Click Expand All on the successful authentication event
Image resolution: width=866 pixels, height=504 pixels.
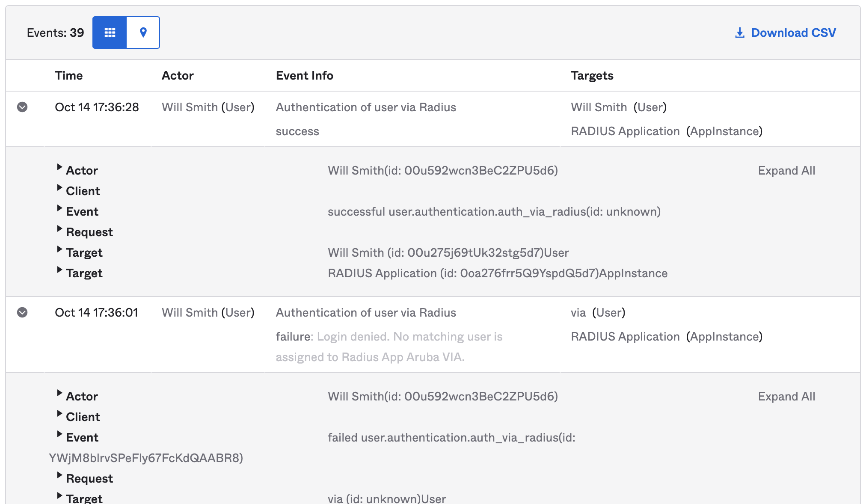(x=786, y=170)
